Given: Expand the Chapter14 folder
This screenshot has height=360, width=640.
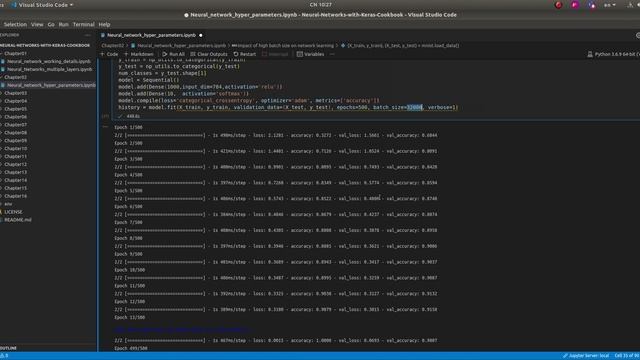Looking at the screenshot, I should [x=16, y=180].
